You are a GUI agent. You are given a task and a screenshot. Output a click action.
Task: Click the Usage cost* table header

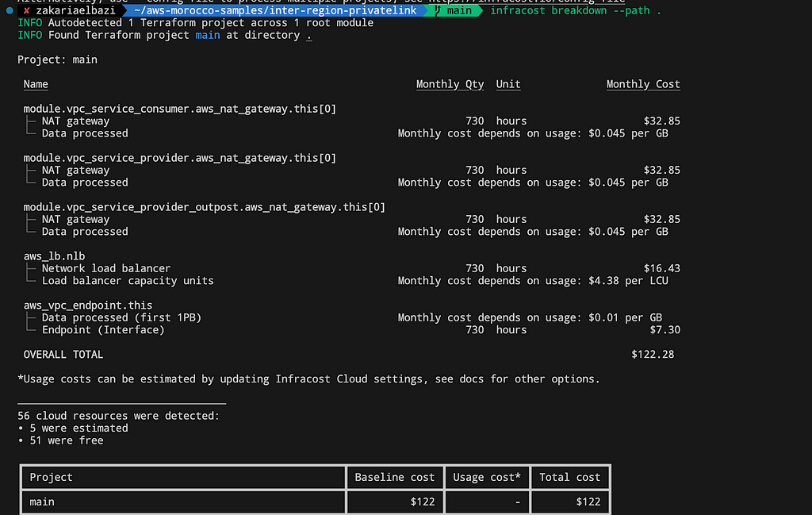(487, 477)
